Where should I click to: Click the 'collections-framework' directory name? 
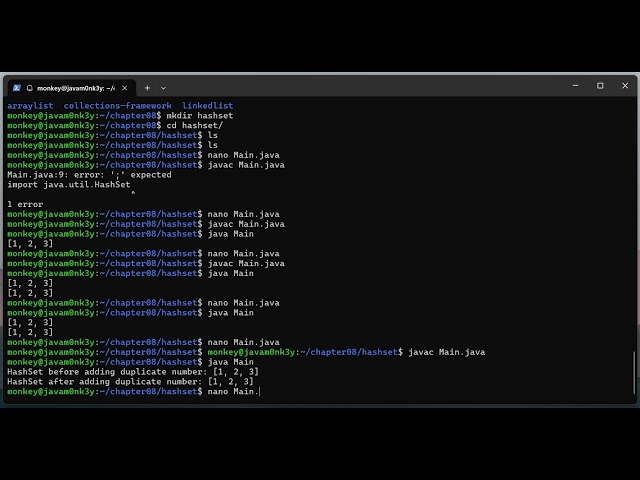tap(118, 106)
